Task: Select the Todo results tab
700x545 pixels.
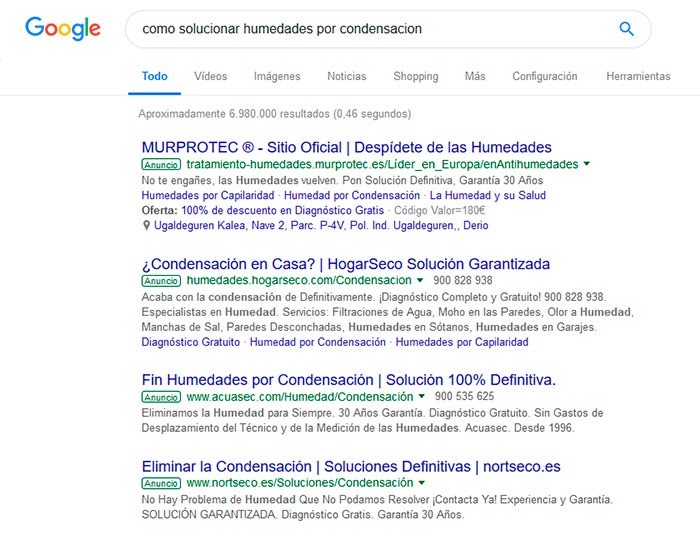Action: [154, 76]
